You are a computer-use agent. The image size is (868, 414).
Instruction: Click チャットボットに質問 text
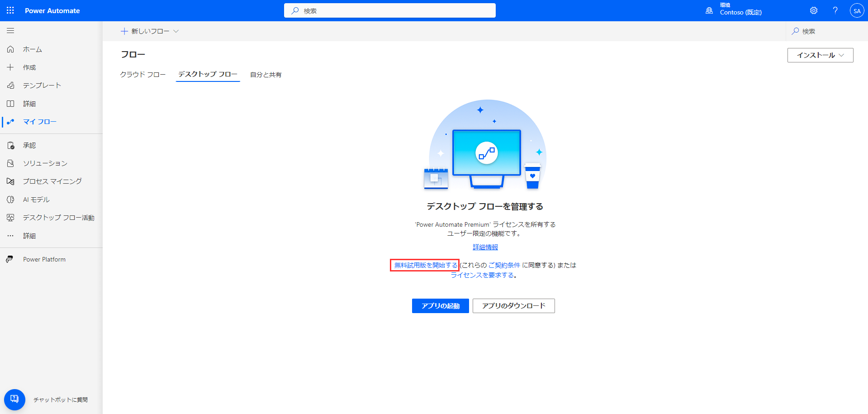tap(61, 400)
